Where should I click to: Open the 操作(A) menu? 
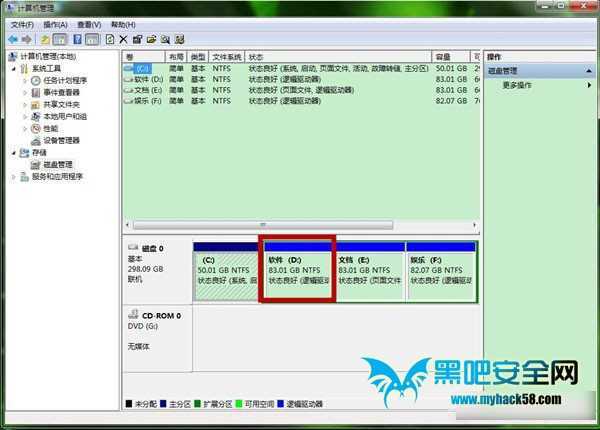[55, 25]
